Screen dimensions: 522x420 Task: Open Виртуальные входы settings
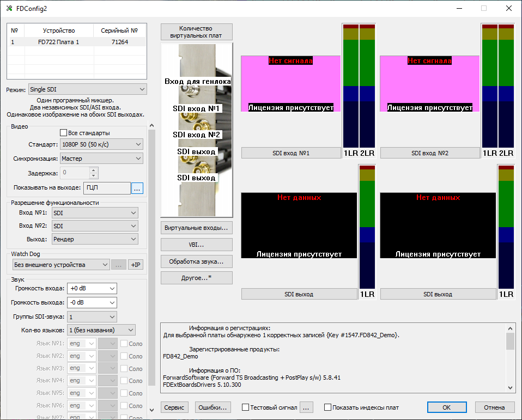click(x=197, y=227)
